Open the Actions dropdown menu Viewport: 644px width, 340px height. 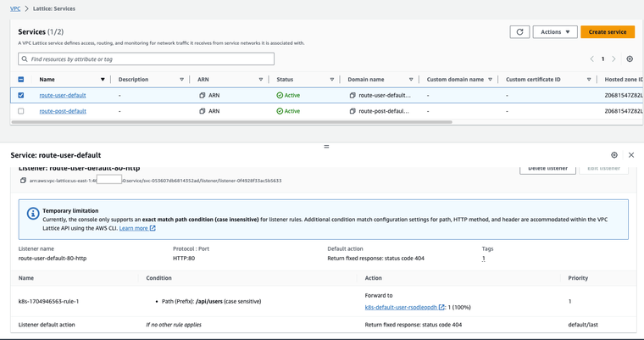[x=555, y=32]
